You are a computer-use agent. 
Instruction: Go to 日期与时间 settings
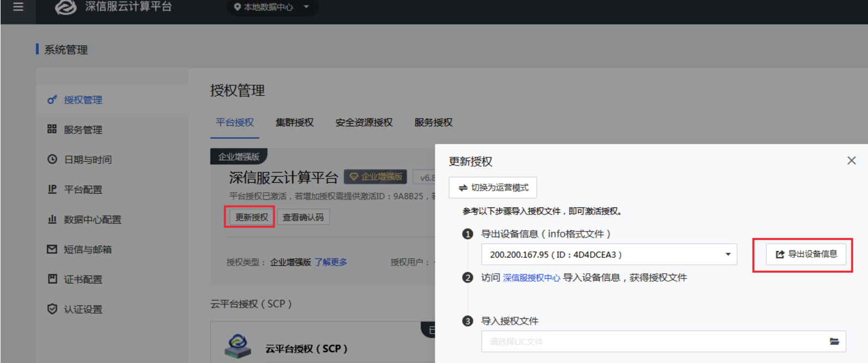pos(87,160)
